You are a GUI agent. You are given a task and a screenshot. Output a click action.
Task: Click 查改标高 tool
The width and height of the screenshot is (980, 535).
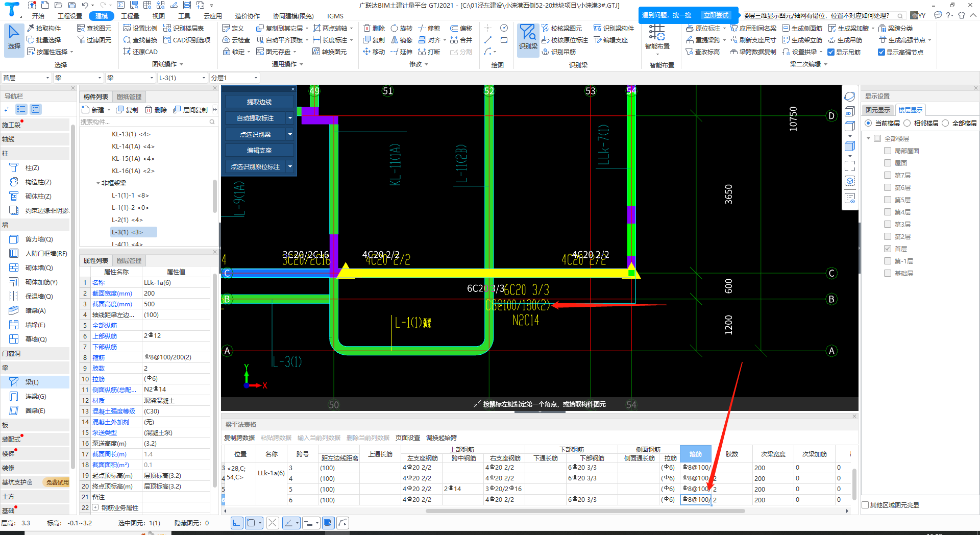(702, 52)
